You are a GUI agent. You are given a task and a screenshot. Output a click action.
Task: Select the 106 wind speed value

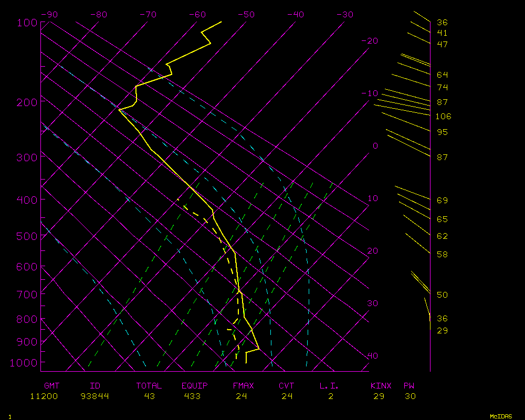(443, 117)
